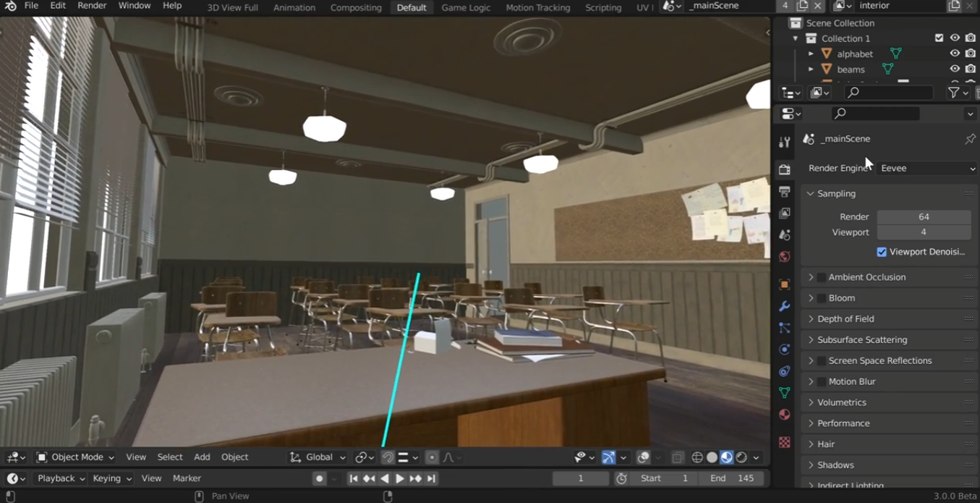Open Global transform orientation dropdown

(318, 457)
